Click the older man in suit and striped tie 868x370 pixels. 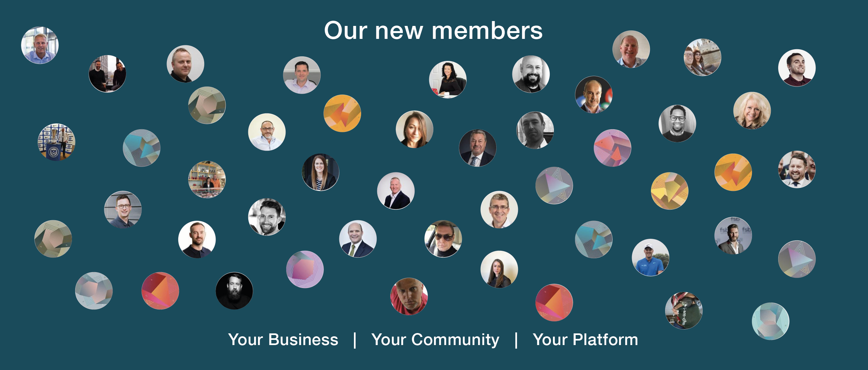(x=478, y=148)
